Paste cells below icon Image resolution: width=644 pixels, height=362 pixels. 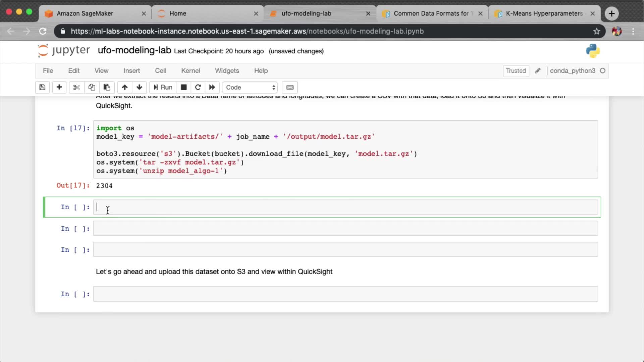(107, 87)
